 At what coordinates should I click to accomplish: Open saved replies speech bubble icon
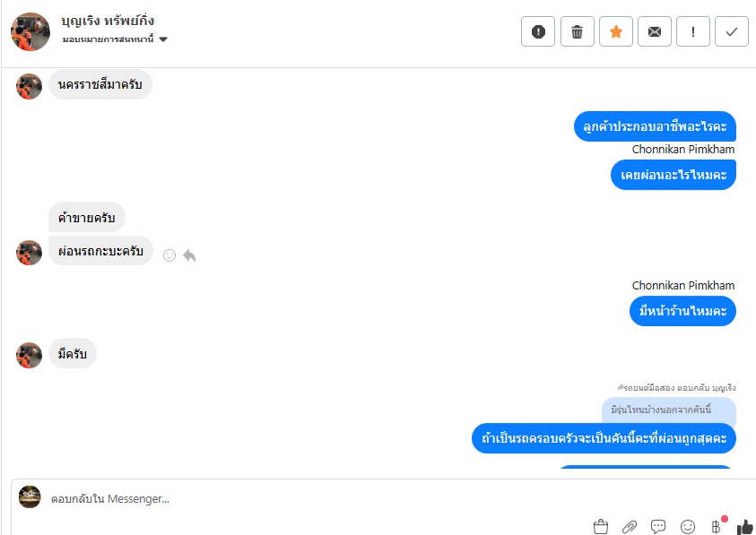[x=658, y=526]
